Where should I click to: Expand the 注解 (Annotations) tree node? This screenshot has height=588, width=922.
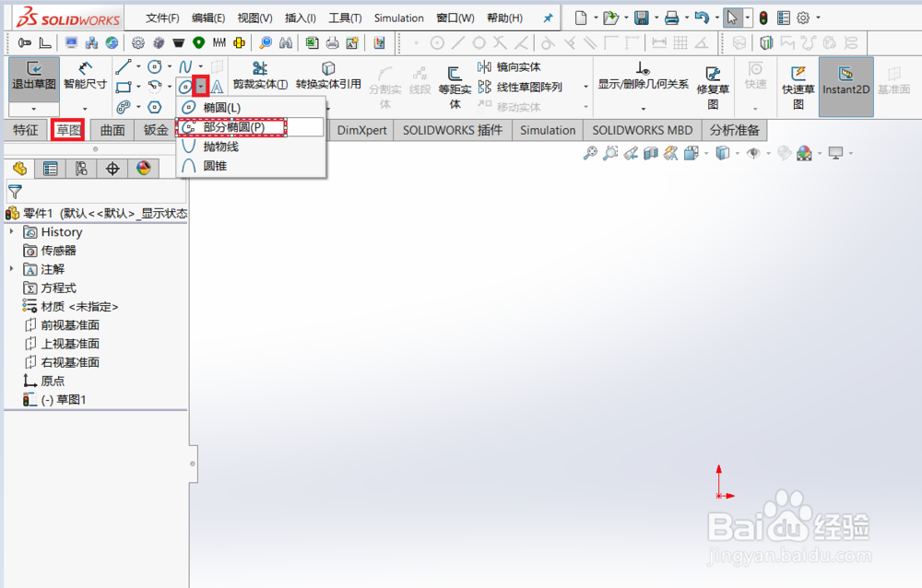pyautogui.click(x=9, y=268)
